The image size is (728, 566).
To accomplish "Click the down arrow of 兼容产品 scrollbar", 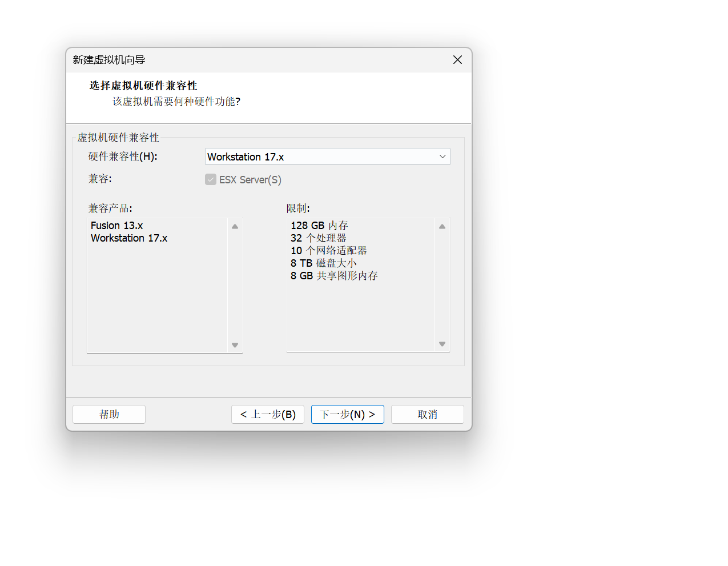I will click(x=235, y=345).
